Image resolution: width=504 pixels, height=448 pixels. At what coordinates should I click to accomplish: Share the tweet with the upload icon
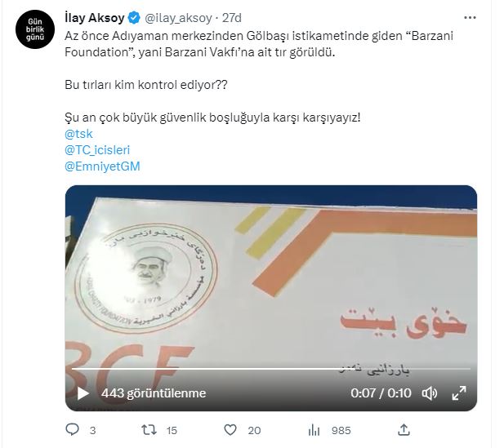404,430
